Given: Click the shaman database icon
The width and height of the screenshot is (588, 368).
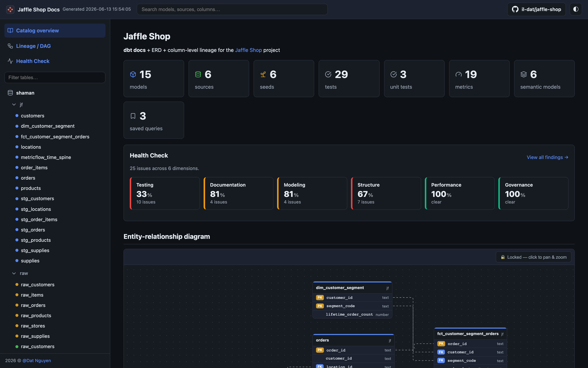Looking at the screenshot, I should click(x=10, y=93).
